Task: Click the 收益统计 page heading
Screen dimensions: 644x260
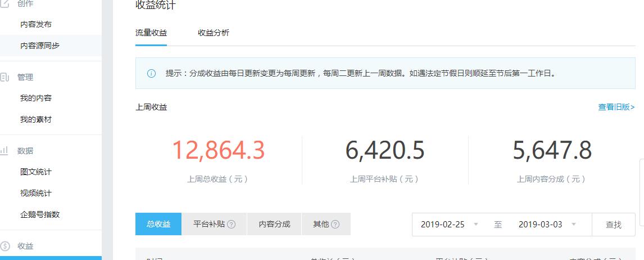Action: 156,5
